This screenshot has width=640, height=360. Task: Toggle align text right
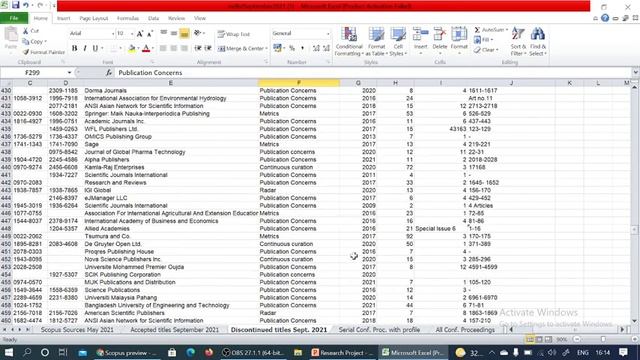184,49
